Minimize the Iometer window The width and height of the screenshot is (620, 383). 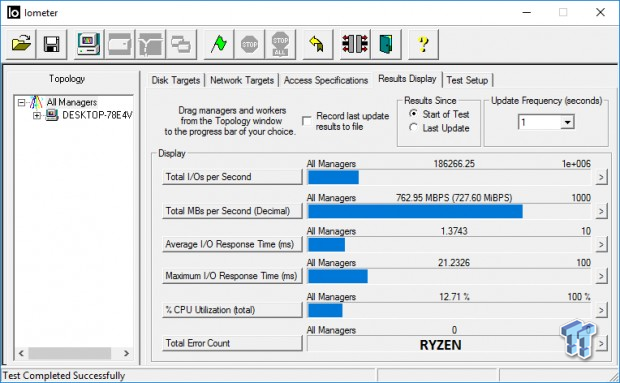click(526, 12)
